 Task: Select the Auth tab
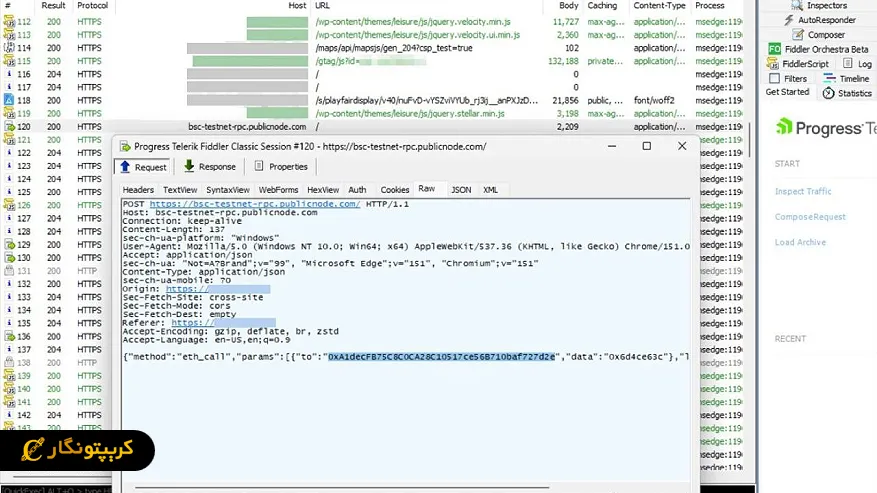click(x=357, y=190)
